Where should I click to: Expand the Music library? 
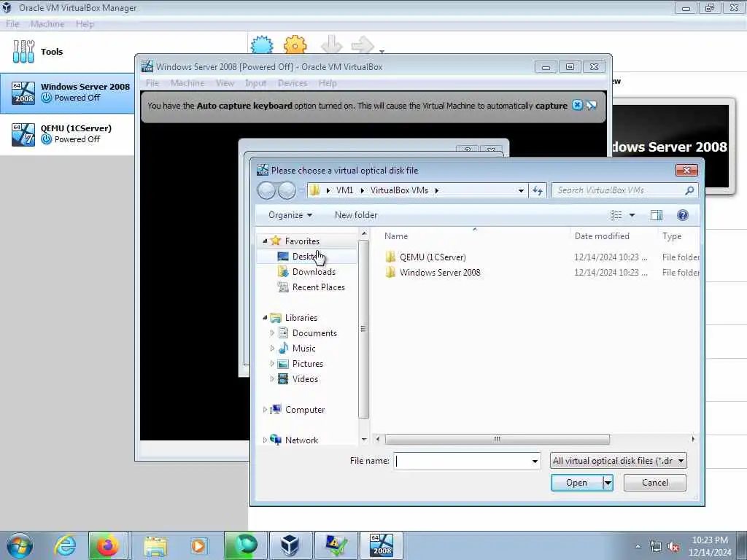pyautogui.click(x=272, y=349)
